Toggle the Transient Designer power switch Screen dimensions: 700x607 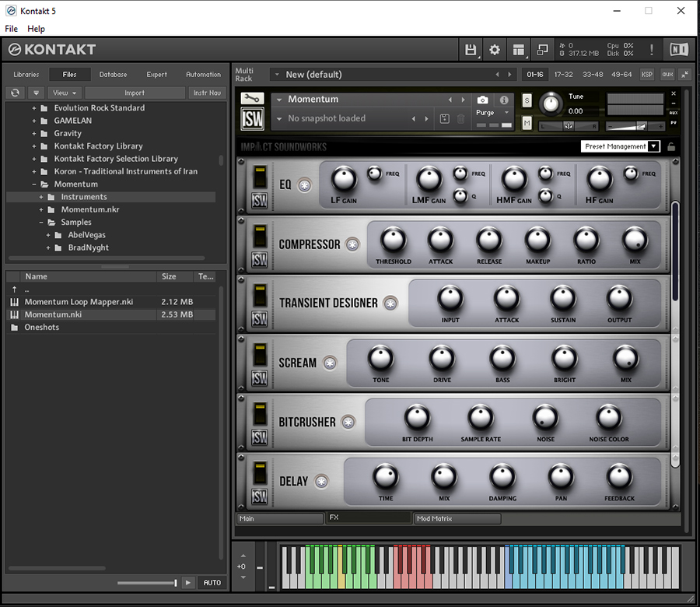tap(260, 295)
